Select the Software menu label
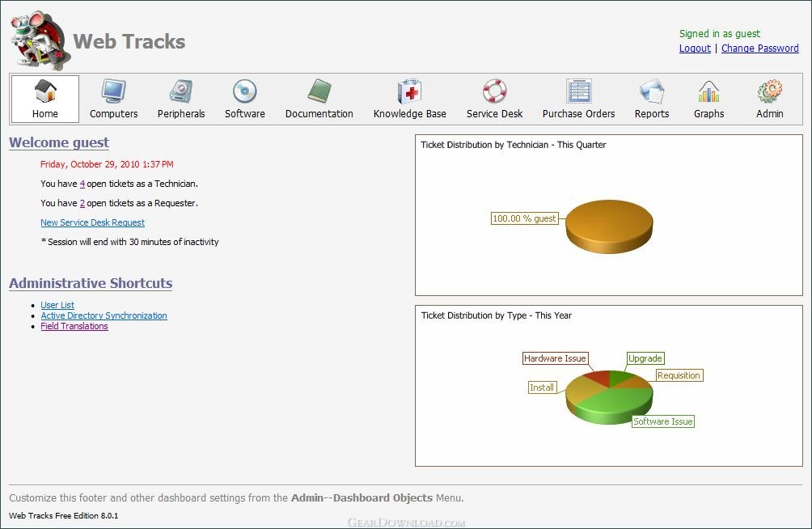This screenshot has width=812, height=529. click(244, 113)
